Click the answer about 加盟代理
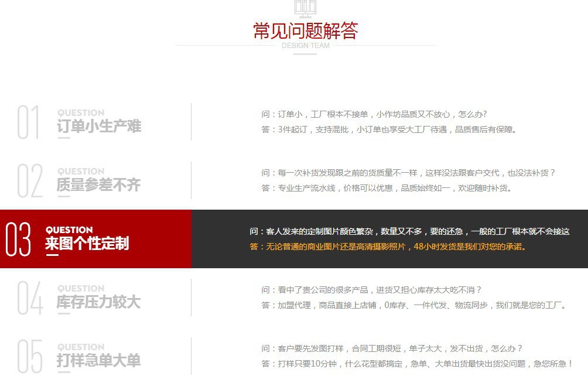588x383 pixels. tap(413, 305)
